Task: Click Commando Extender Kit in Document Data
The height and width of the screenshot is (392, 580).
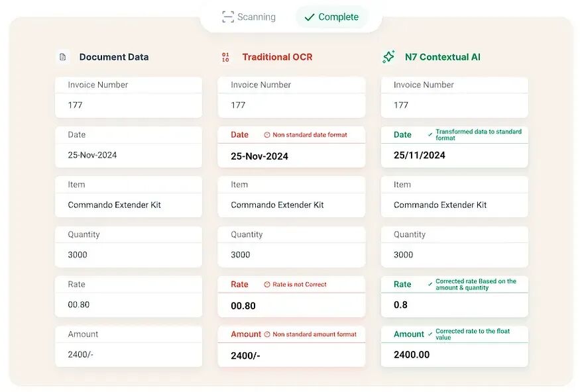Action: click(x=114, y=205)
